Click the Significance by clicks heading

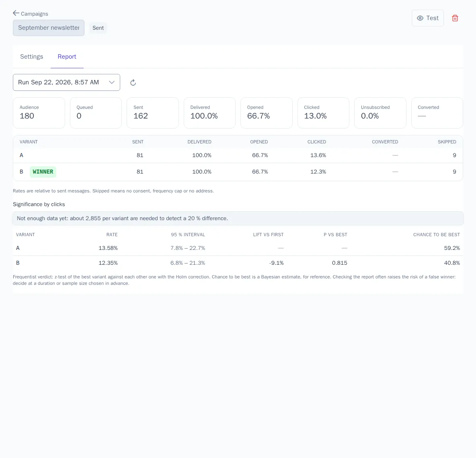coord(39,204)
